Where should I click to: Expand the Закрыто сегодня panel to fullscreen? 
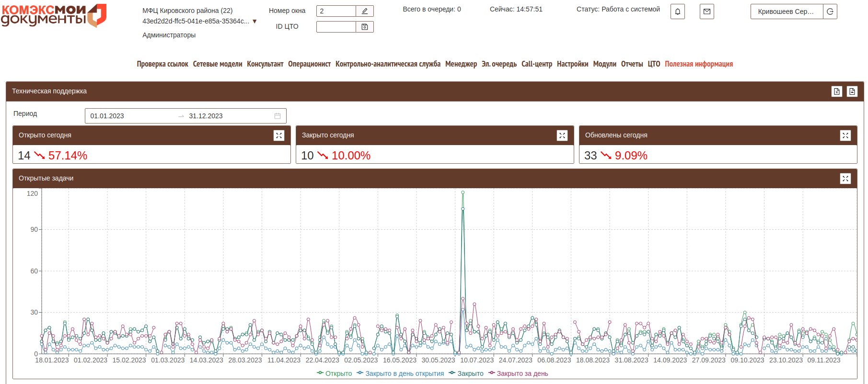click(x=562, y=136)
